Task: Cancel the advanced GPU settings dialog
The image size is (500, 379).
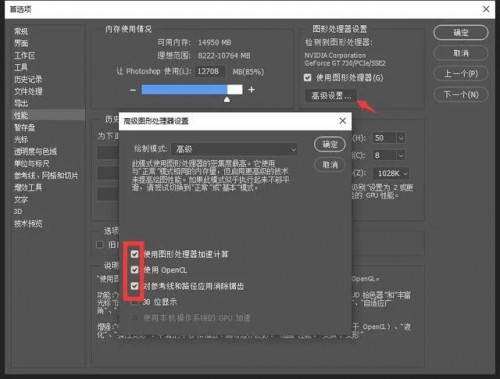Action: pyautogui.click(x=330, y=165)
